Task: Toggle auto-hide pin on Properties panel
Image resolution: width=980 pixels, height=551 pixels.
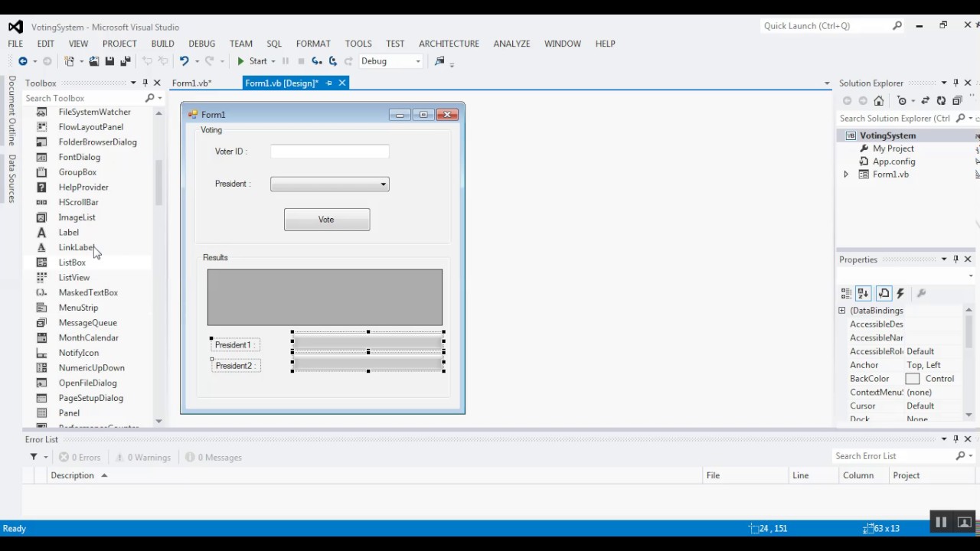Action: point(955,259)
